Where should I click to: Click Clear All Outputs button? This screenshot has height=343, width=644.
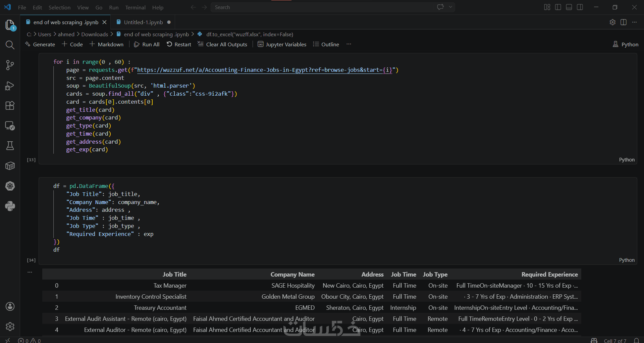tap(222, 44)
